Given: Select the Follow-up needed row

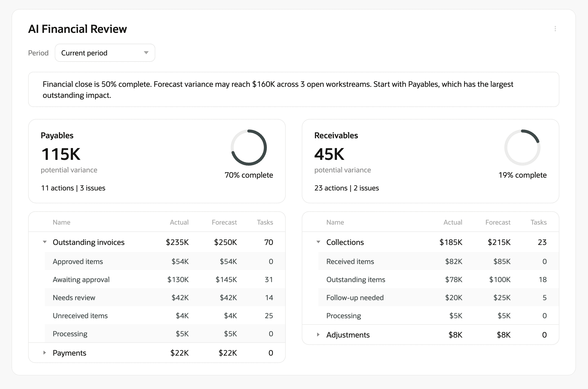Looking at the screenshot, I should 355,297.
